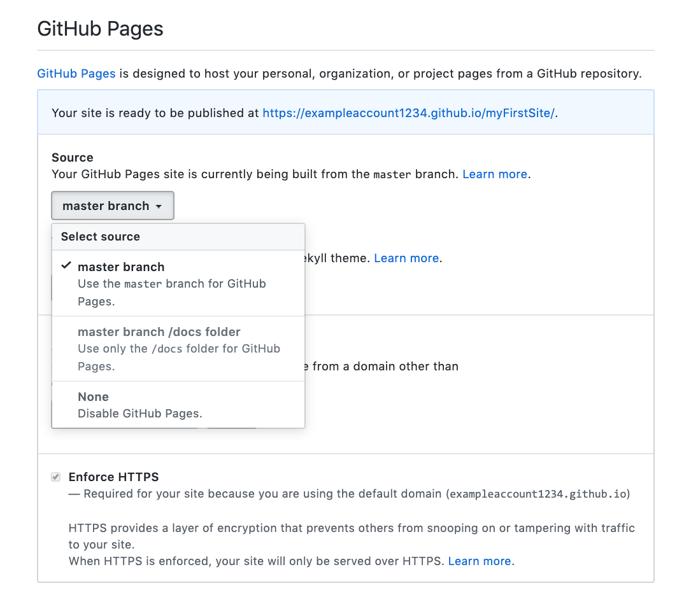The width and height of the screenshot is (698, 616).
Task: Click the 'Use only the /docs folder' description
Action: click(x=179, y=357)
